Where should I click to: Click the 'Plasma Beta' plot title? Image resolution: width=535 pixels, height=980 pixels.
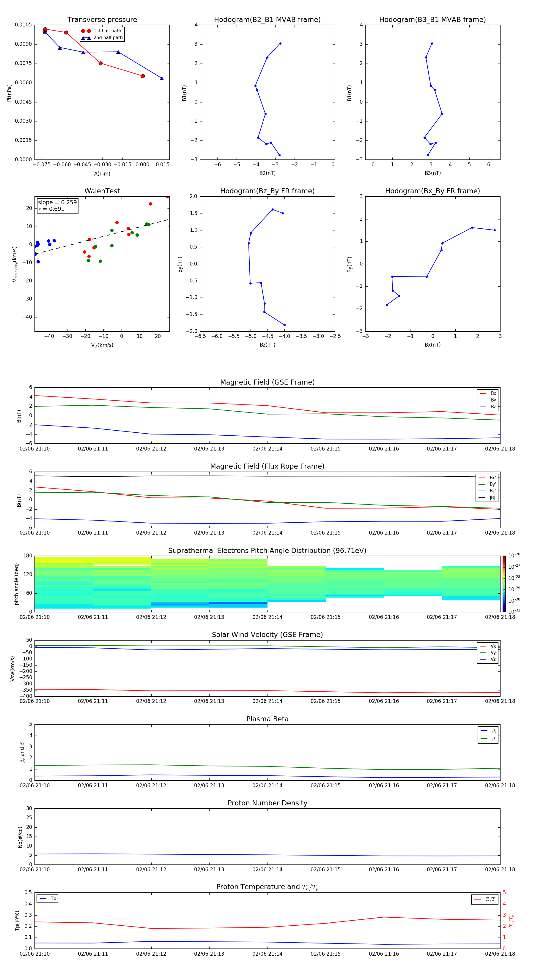click(x=267, y=719)
